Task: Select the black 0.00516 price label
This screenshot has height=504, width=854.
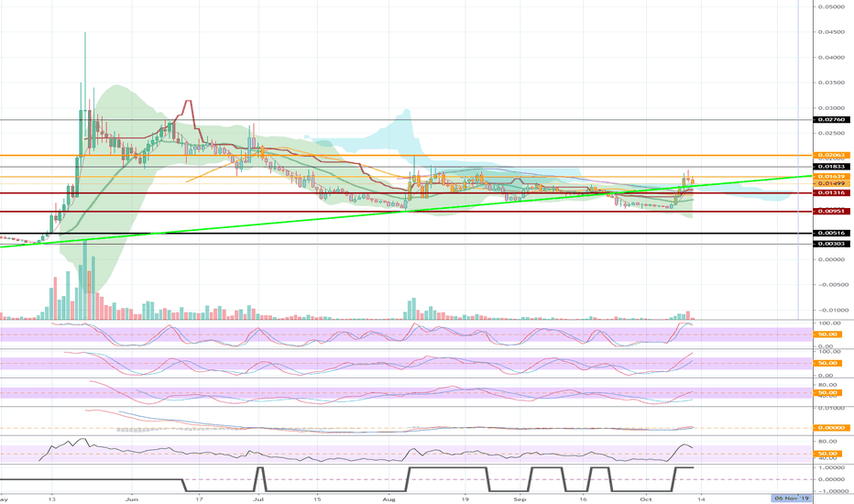Action: (x=831, y=233)
